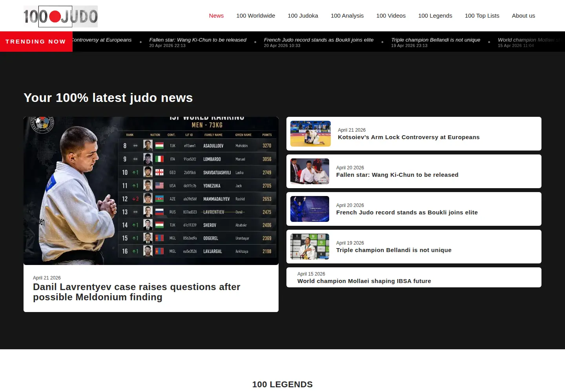Open 100 Analysis in the navigation

(x=347, y=16)
